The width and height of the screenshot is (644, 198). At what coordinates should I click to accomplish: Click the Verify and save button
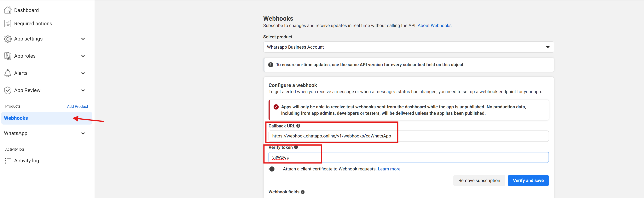pos(528,180)
